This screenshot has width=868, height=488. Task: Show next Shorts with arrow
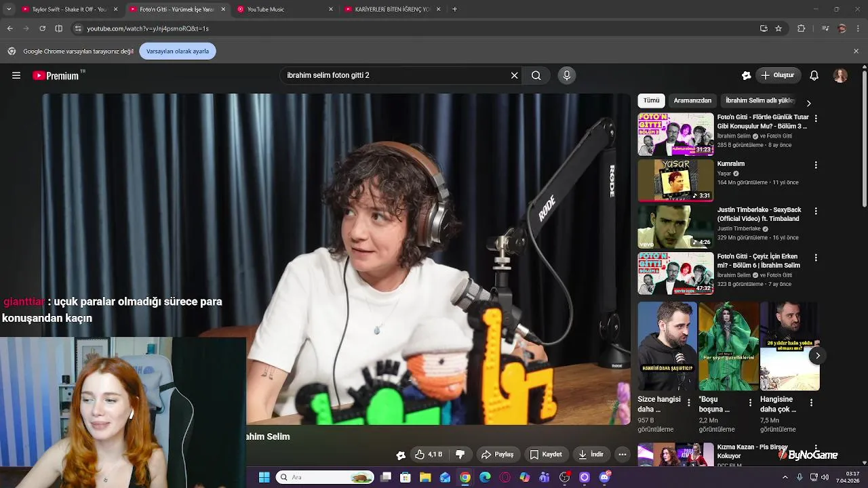pyautogui.click(x=818, y=356)
